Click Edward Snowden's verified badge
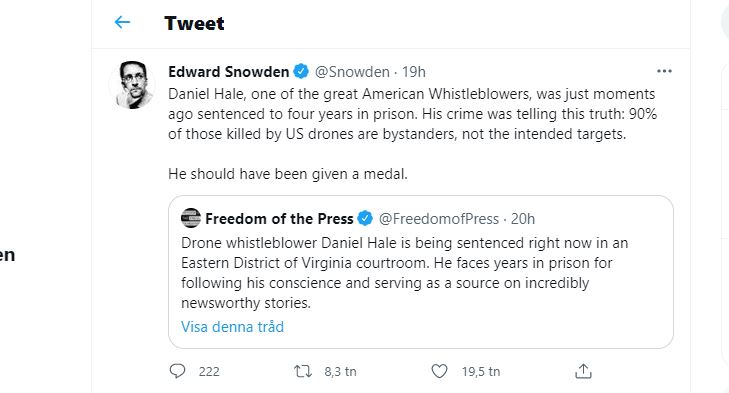Image resolution: width=729 pixels, height=393 pixels. point(301,72)
